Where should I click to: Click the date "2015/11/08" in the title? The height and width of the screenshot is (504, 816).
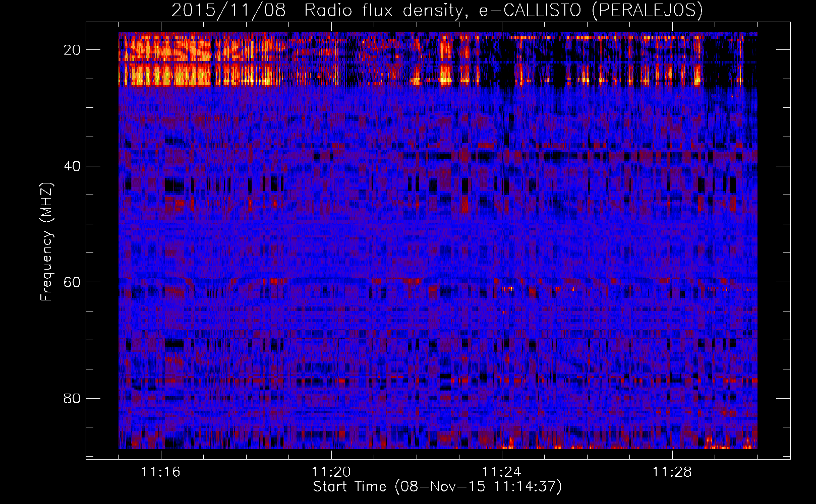pos(228,10)
